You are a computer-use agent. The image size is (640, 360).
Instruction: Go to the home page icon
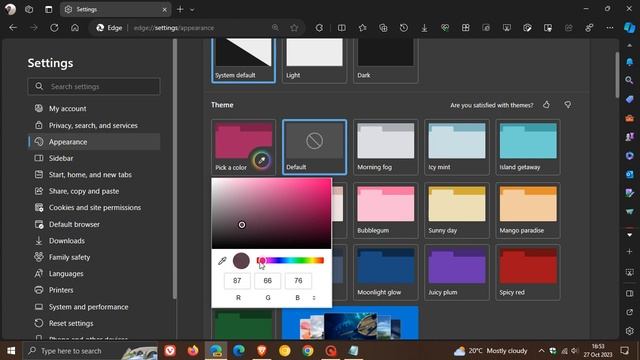(x=75, y=28)
